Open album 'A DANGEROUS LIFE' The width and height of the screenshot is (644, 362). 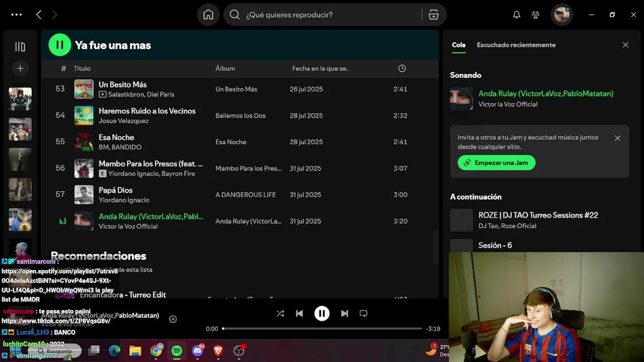(x=246, y=195)
